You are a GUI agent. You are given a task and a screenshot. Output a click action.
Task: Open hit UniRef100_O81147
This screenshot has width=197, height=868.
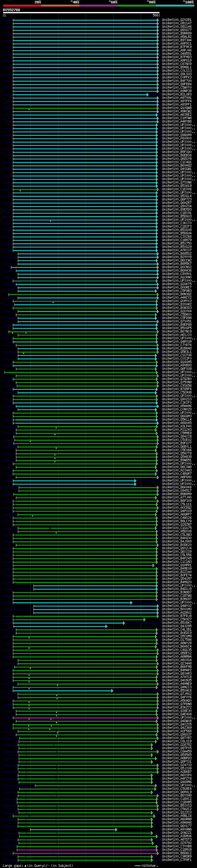177,23
